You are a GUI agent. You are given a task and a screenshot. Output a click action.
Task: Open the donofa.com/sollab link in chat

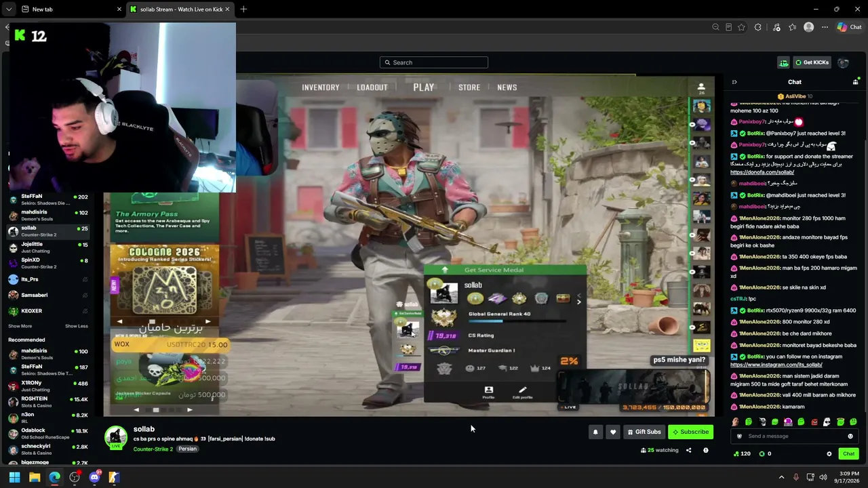(x=762, y=172)
